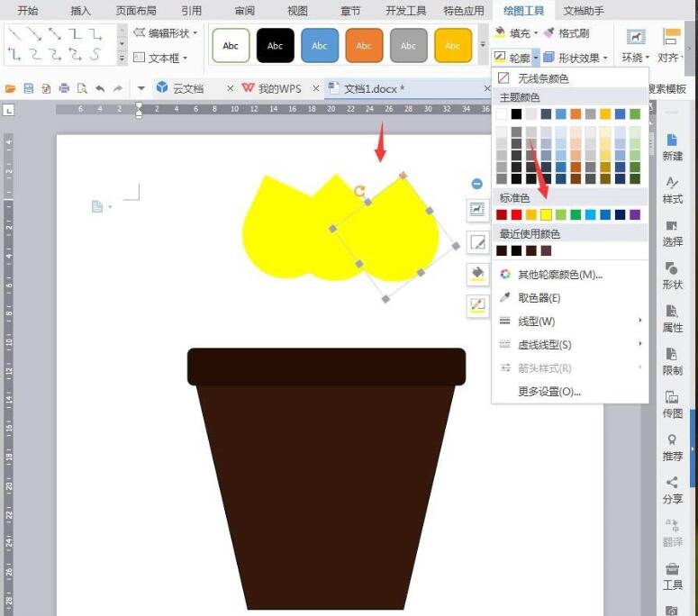Open 文本框 dropdown

[160, 58]
